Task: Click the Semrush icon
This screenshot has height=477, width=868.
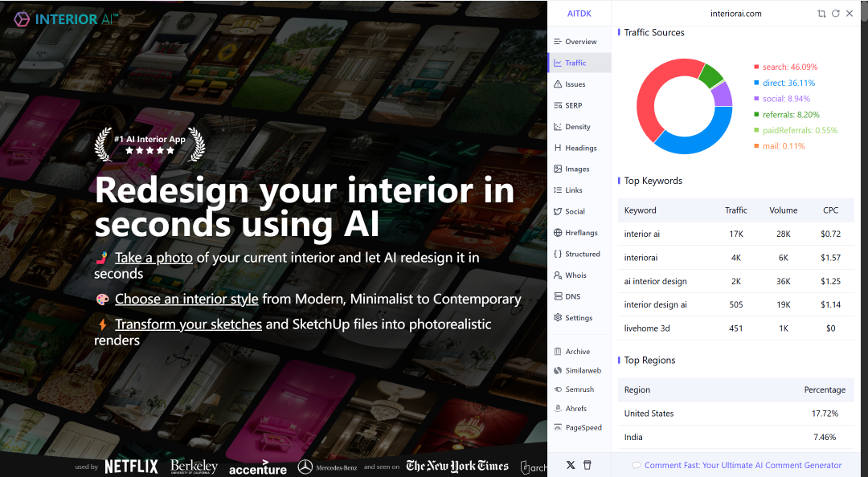Action: coord(558,389)
